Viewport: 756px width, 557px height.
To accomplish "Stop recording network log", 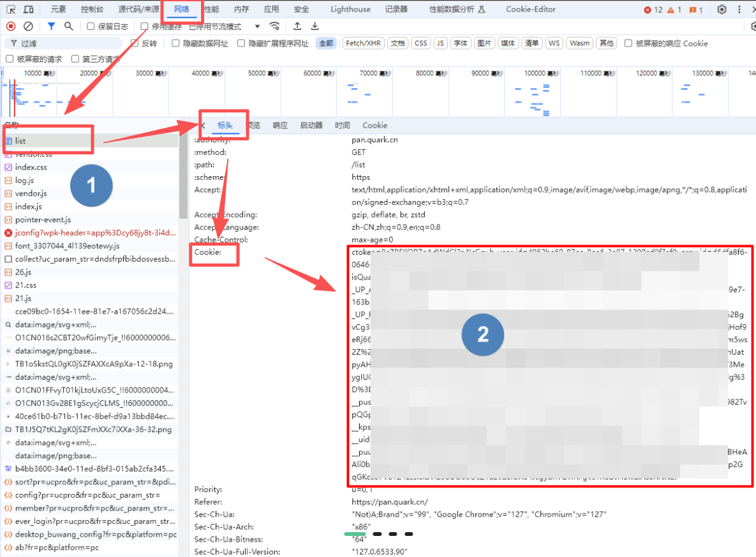I will [11, 26].
